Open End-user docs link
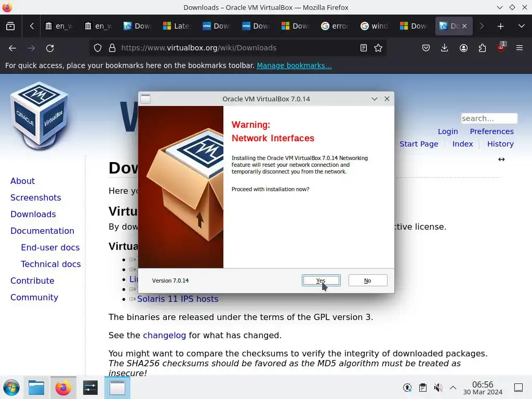Viewport: 532px width, 399px height. (50, 247)
